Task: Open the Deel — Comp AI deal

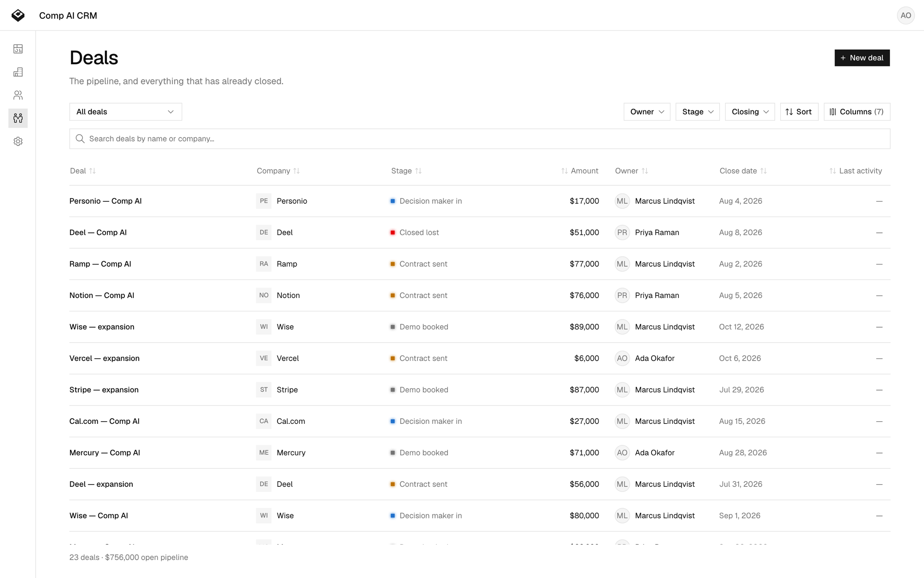Action: [98, 232]
